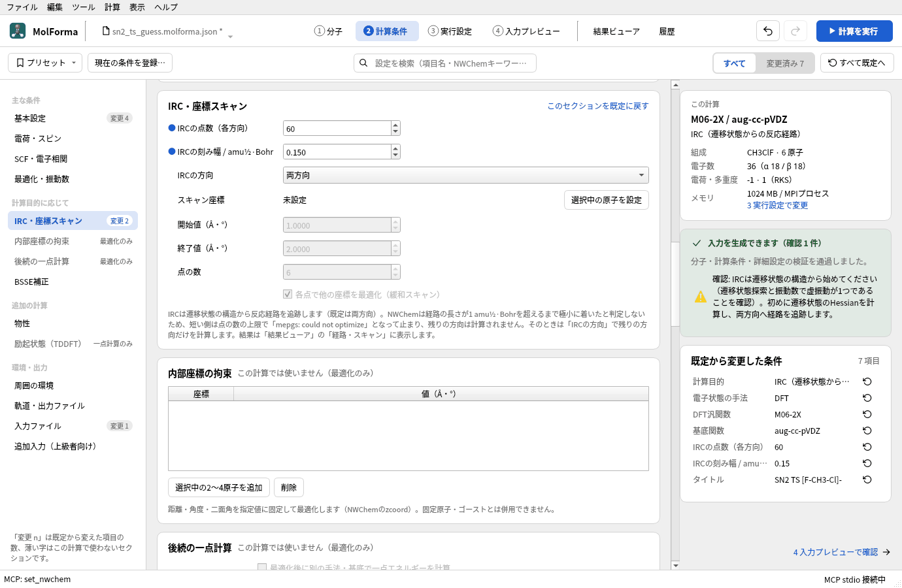Click the file document icon beside sn2_ts_guess

(x=106, y=31)
